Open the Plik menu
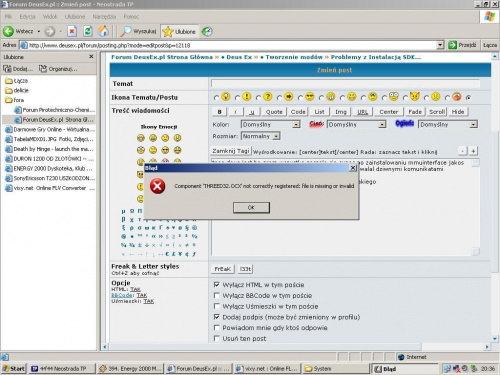 click(8, 16)
